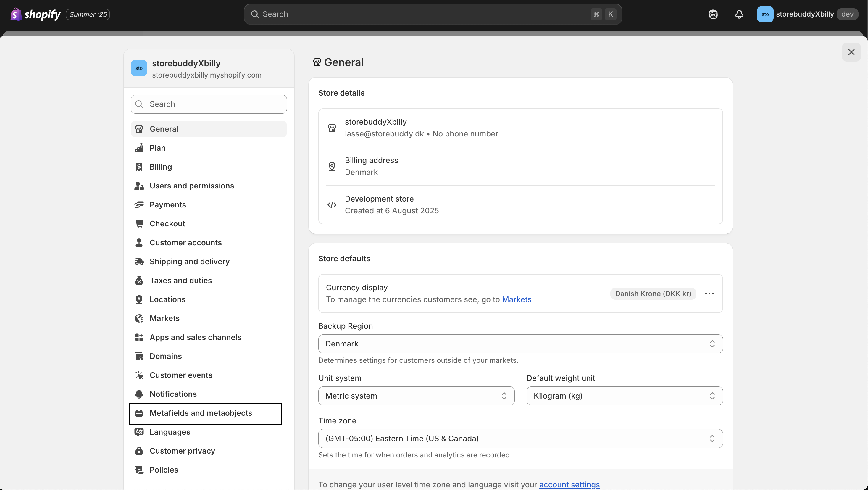Open Users and permissions settings
This screenshot has height=490, width=868.
click(x=209, y=186)
